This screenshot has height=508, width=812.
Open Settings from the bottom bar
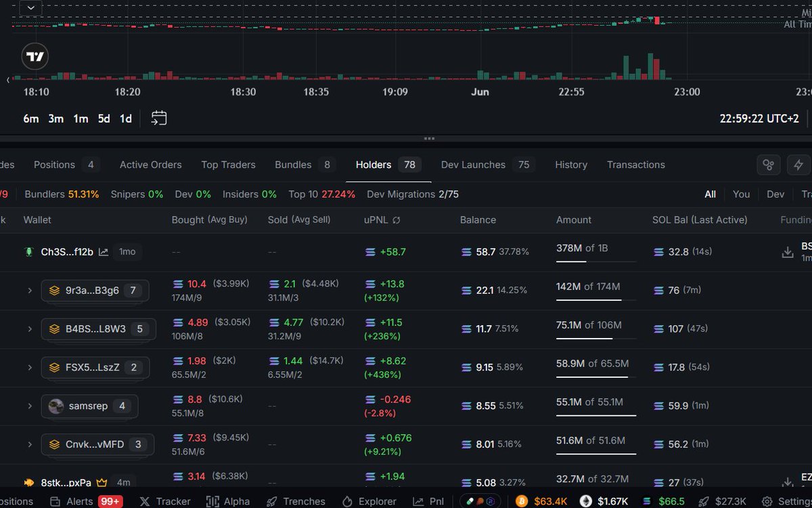coord(786,501)
